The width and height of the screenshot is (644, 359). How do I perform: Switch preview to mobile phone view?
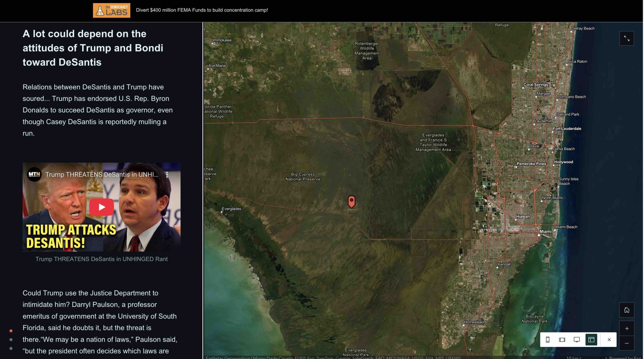pos(548,340)
